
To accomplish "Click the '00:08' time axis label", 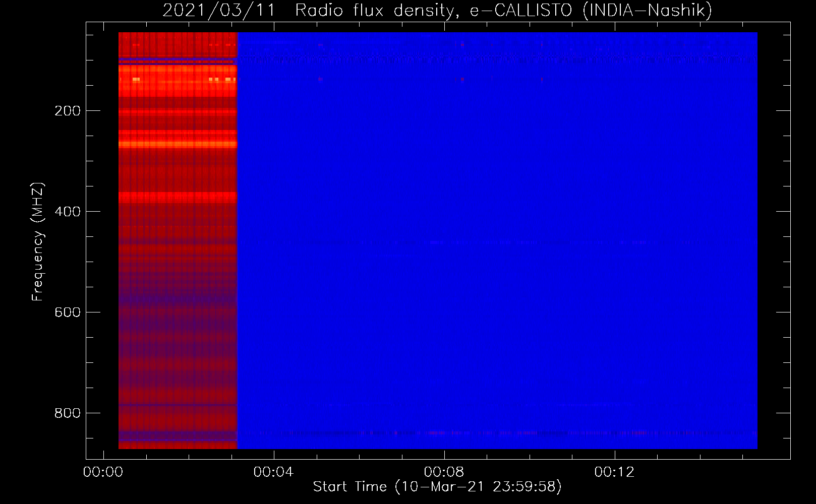I will (444, 472).
